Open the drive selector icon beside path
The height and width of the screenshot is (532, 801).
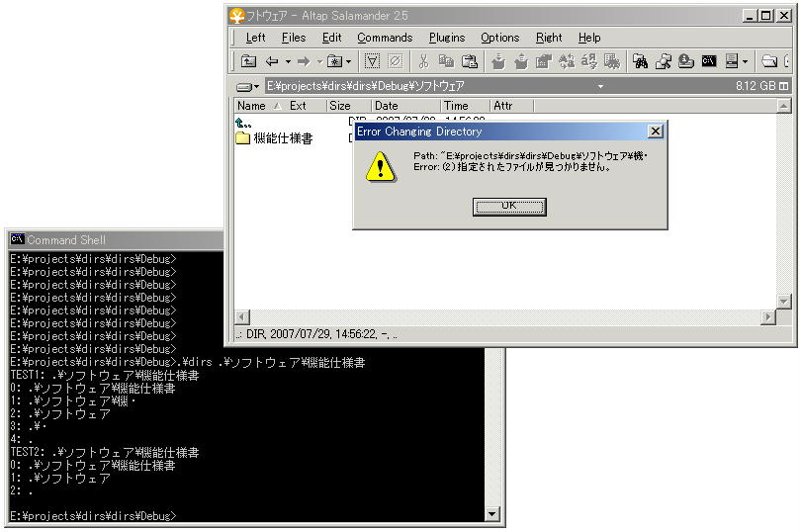[x=247, y=87]
